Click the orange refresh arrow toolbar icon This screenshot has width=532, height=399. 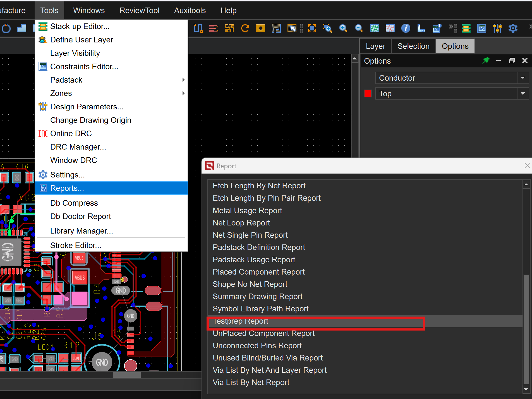tap(245, 28)
